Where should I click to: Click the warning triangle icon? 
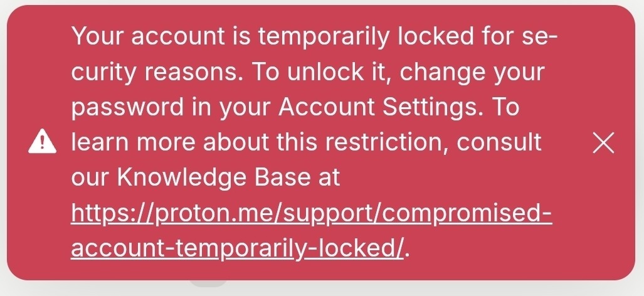(x=42, y=142)
